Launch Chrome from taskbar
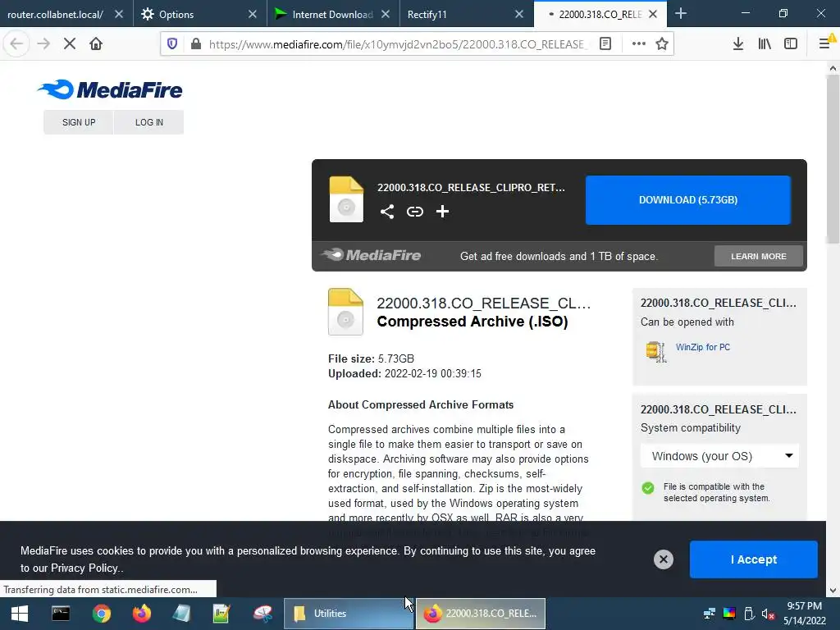The height and width of the screenshot is (630, 840). point(101,614)
